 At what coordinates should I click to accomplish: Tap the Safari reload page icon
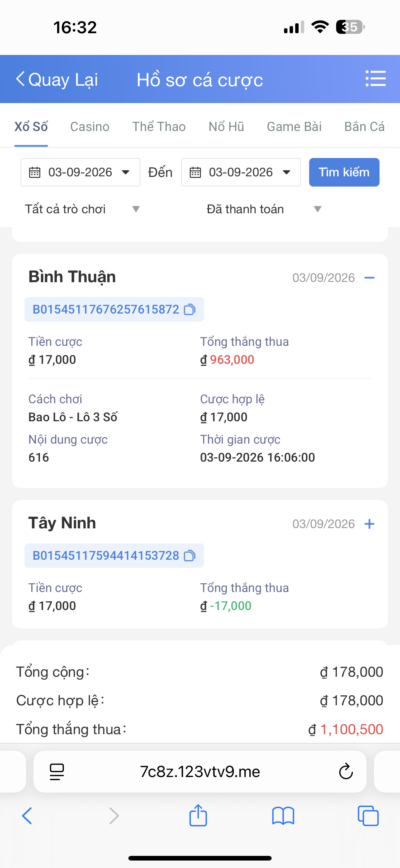[x=345, y=771]
